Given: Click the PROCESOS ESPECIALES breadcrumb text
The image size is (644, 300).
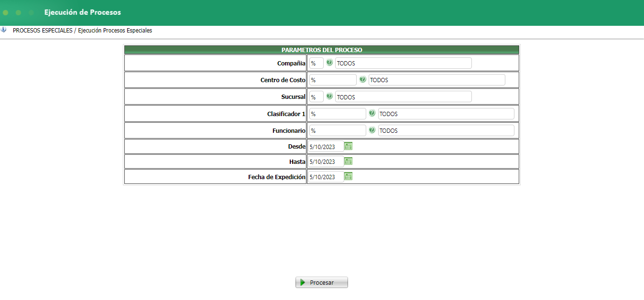Looking at the screenshot, I should [43, 30].
